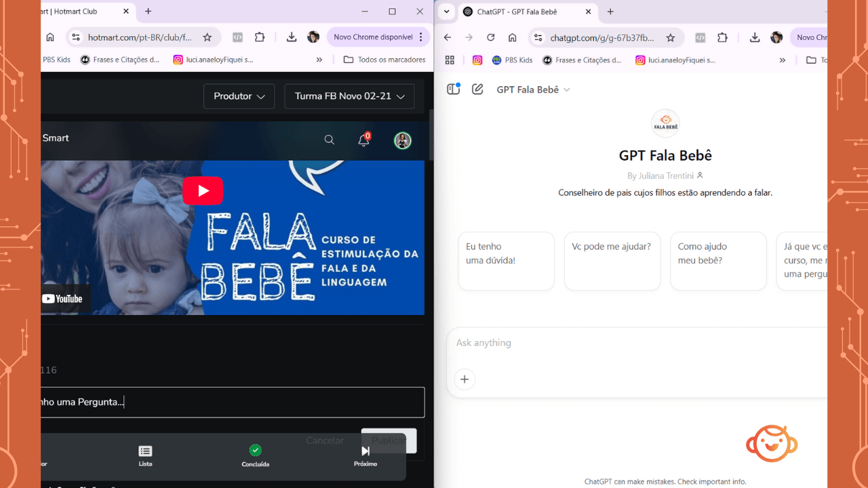The height and width of the screenshot is (488, 868).
Task: Open user avatar menu in Hotmart Club
Action: point(403,140)
